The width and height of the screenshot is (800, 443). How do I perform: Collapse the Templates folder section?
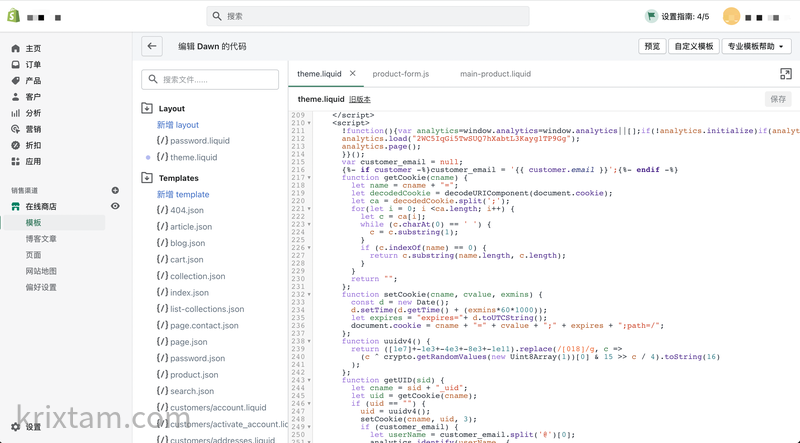click(x=147, y=178)
